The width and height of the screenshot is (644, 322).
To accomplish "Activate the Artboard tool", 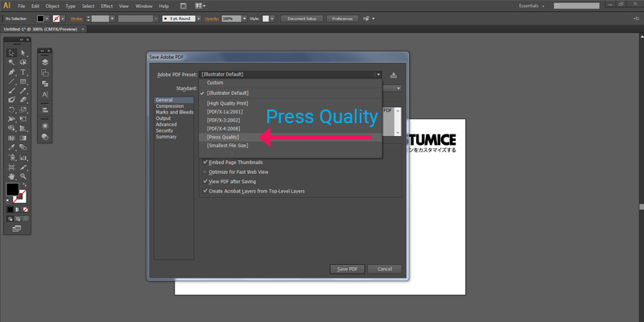I will pyautogui.click(x=11, y=167).
